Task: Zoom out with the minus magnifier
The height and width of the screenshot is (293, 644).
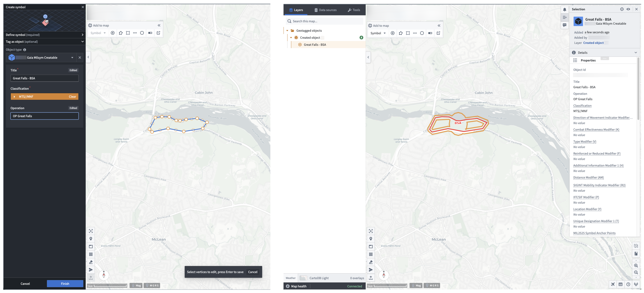Action: point(636,272)
